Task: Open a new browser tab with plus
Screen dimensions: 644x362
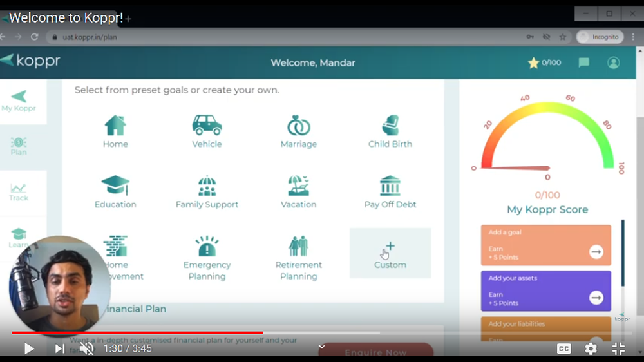Action: pos(129,19)
